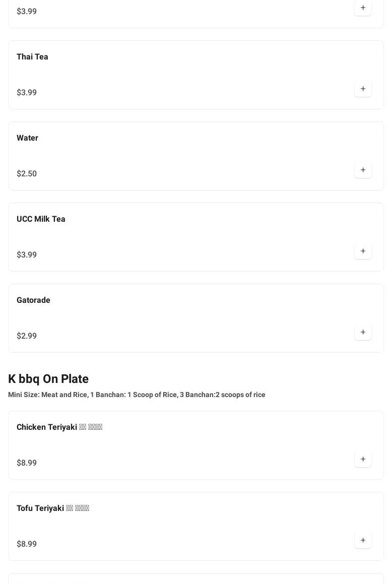Click Tofu Teriyaki's $8.99 price
This screenshot has height=584, width=392.
coord(27,544)
